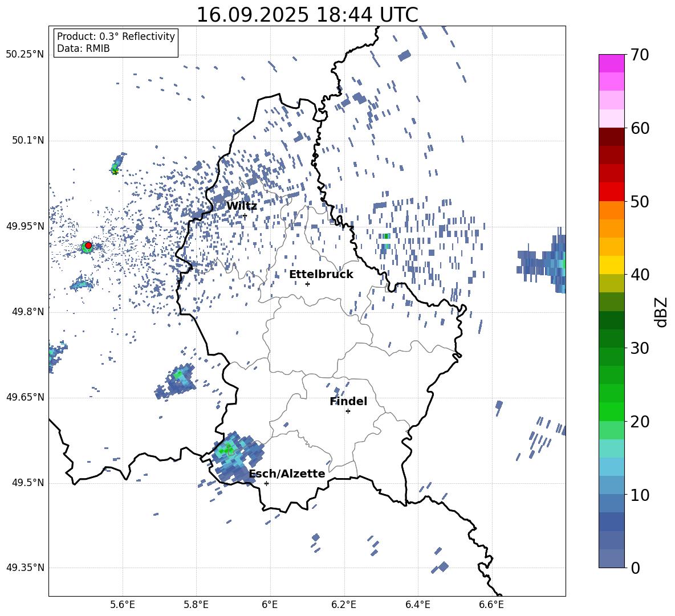675x616 pixels.
Task: Click the 49.8°N latitude tick label
Action: click(x=28, y=312)
